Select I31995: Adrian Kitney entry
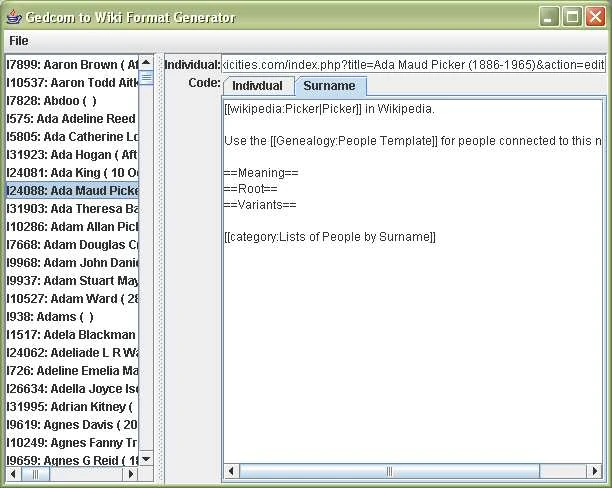 72,406
